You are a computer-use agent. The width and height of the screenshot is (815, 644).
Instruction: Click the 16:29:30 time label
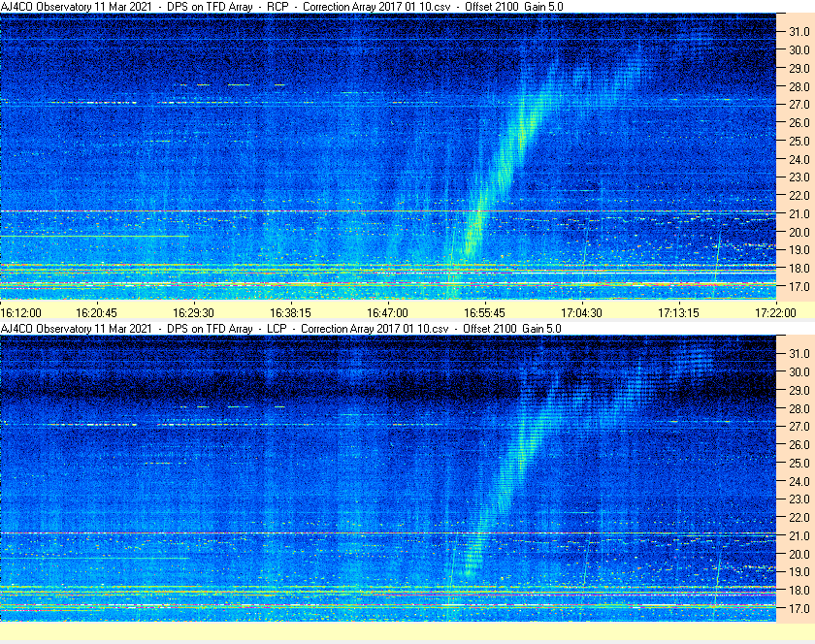click(193, 313)
